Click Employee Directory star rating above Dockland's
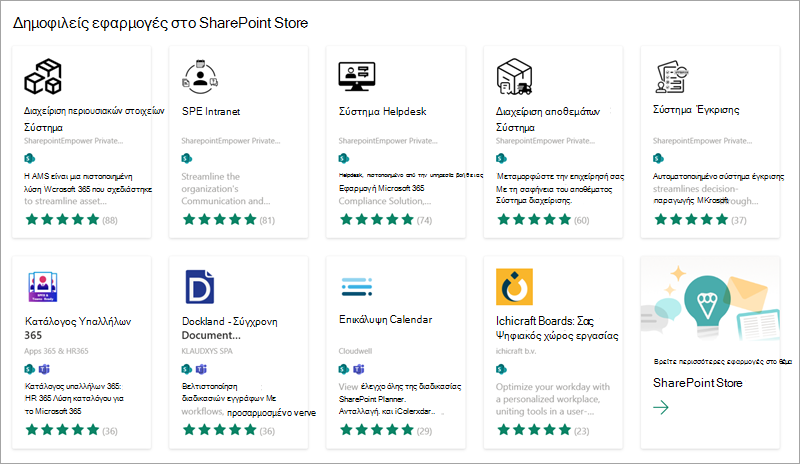Viewport: 800px width, 464px height. [71, 430]
